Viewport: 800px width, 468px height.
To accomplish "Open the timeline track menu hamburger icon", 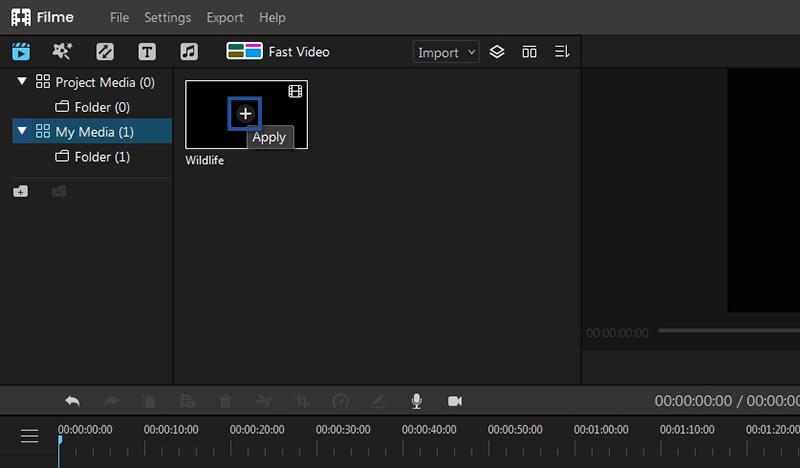I will pyautogui.click(x=30, y=436).
